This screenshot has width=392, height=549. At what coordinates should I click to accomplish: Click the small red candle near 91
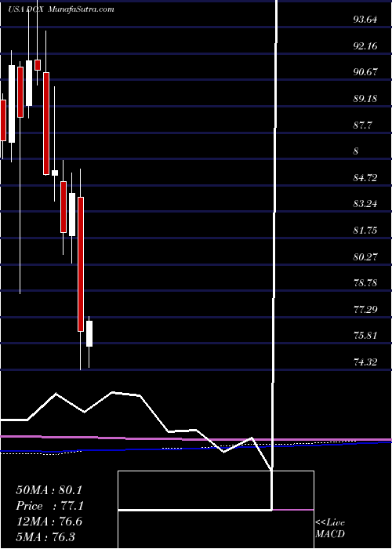coord(38,65)
